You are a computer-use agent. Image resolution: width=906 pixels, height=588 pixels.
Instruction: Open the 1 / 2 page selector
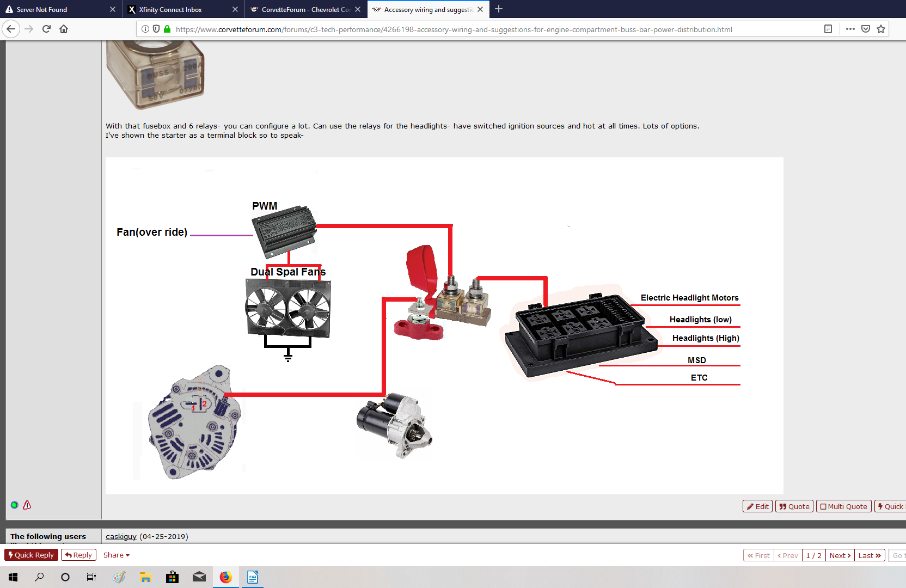tap(813, 555)
